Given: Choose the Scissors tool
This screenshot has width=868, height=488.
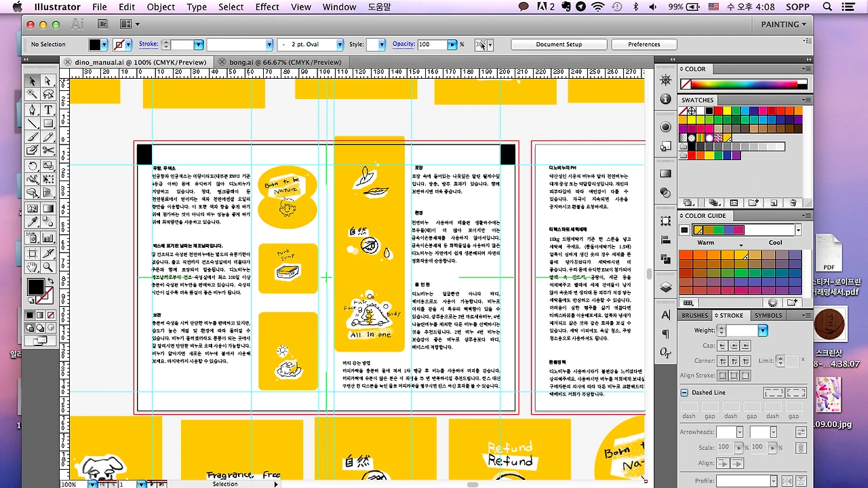Looking at the screenshot, I should (x=48, y=151).
